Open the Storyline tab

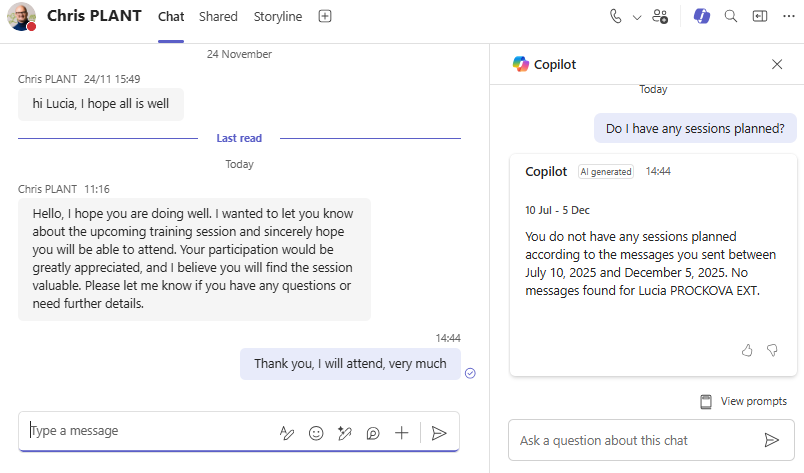(x=278, y=17)
